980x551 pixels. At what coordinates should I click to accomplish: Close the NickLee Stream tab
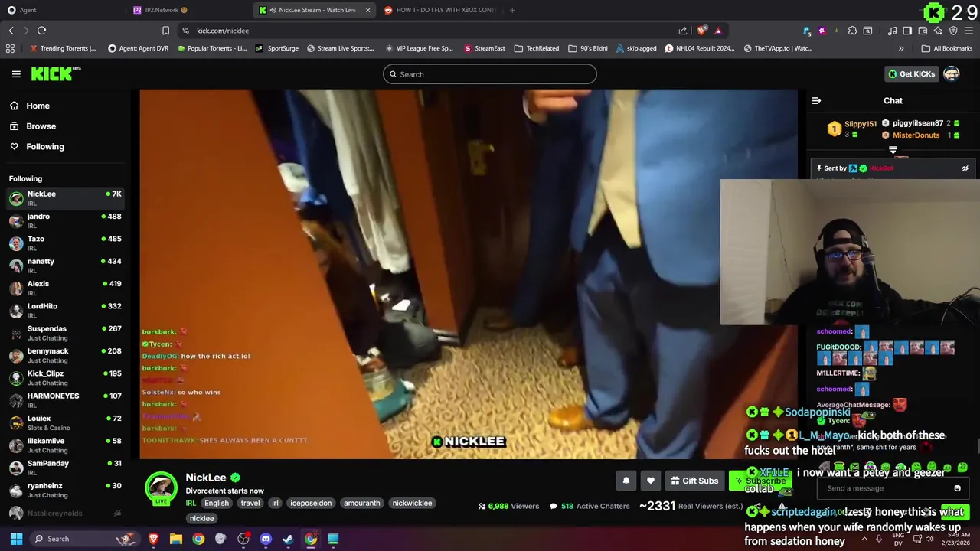(x=367, y=10)
